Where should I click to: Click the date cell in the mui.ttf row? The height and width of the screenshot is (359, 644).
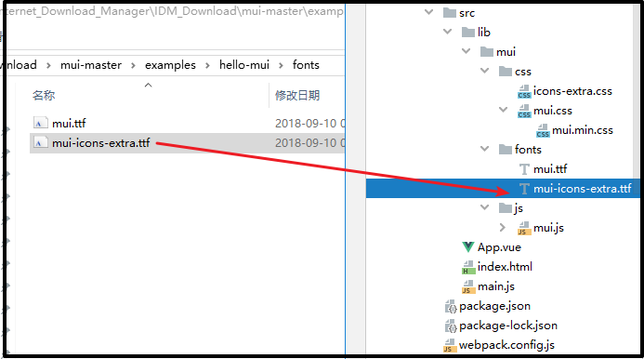coord(310,124)
